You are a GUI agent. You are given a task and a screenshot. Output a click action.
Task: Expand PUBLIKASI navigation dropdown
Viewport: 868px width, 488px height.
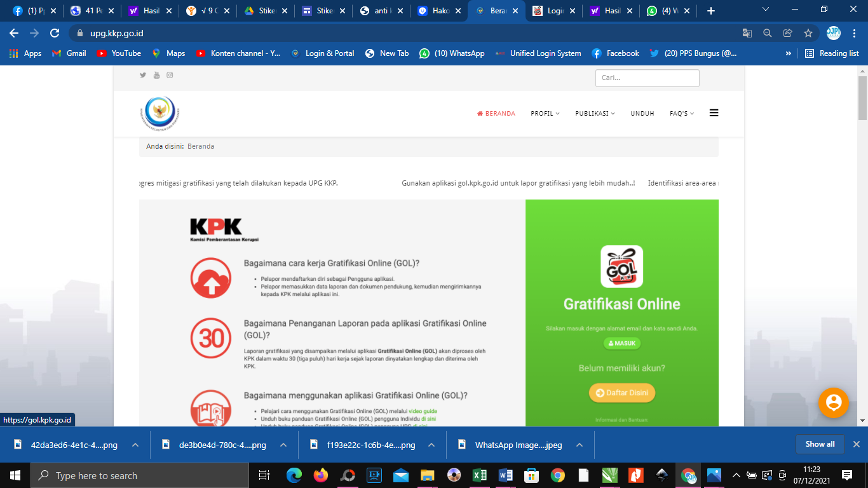[x=595, y=114]
